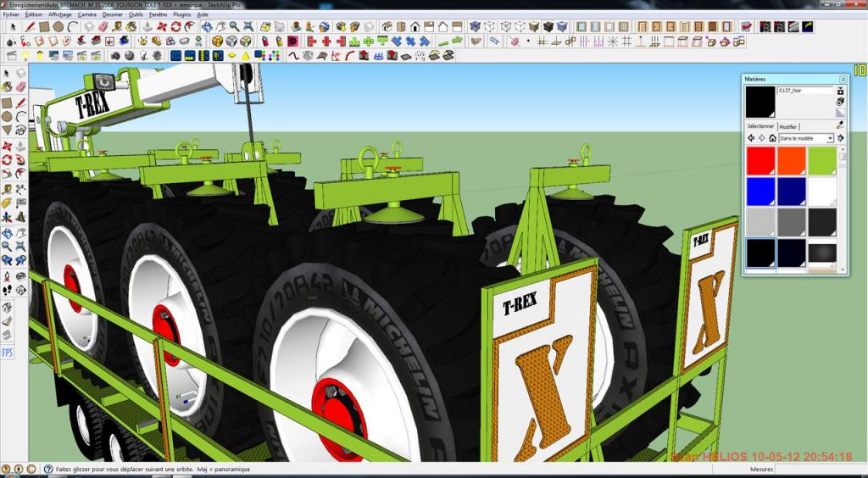Click the details arrow right of the Dans le modèle dropdown

click(840, 138)
